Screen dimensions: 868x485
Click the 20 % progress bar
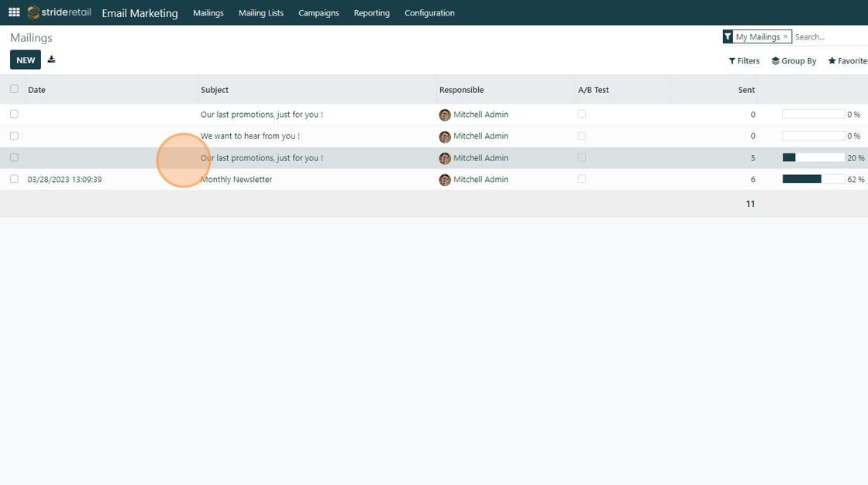[813, 158]
